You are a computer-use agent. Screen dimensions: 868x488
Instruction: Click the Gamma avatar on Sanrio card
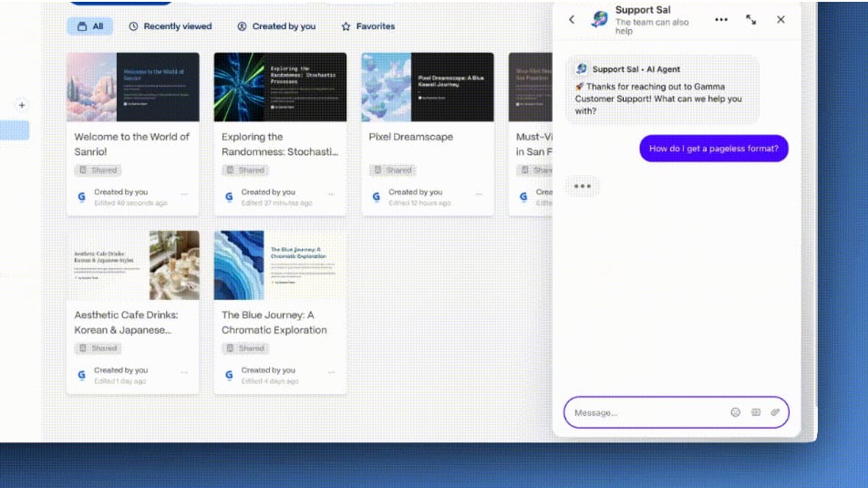(x=82, y=197)
